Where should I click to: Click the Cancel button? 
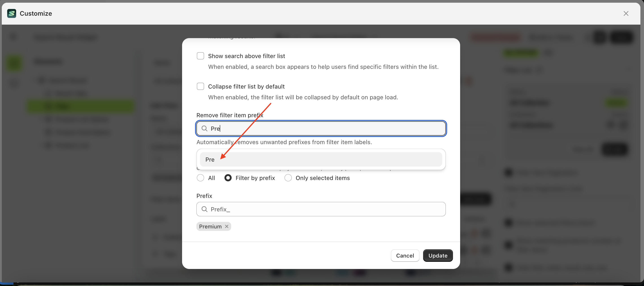(x=405, y=256)
